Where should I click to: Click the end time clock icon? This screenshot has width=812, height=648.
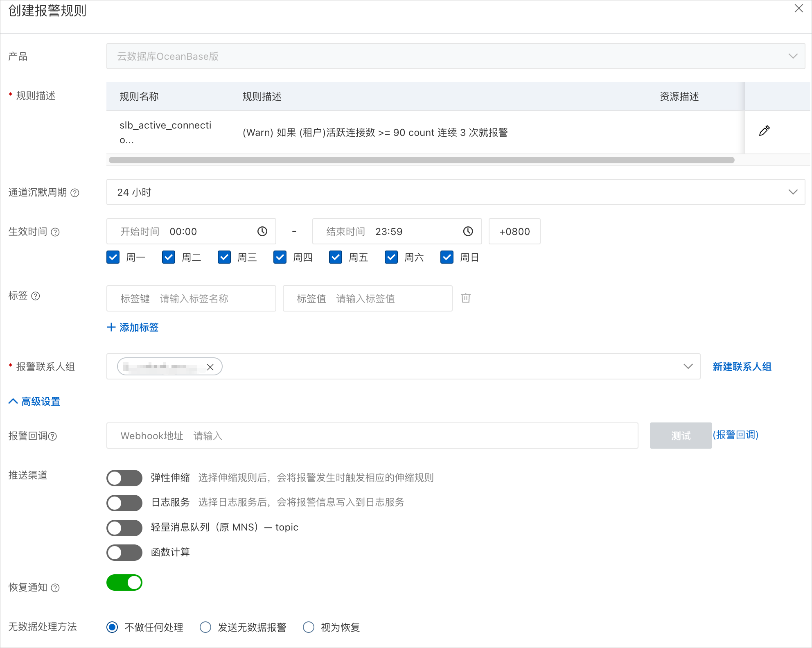pyautogui.click(x=468, y=232)
